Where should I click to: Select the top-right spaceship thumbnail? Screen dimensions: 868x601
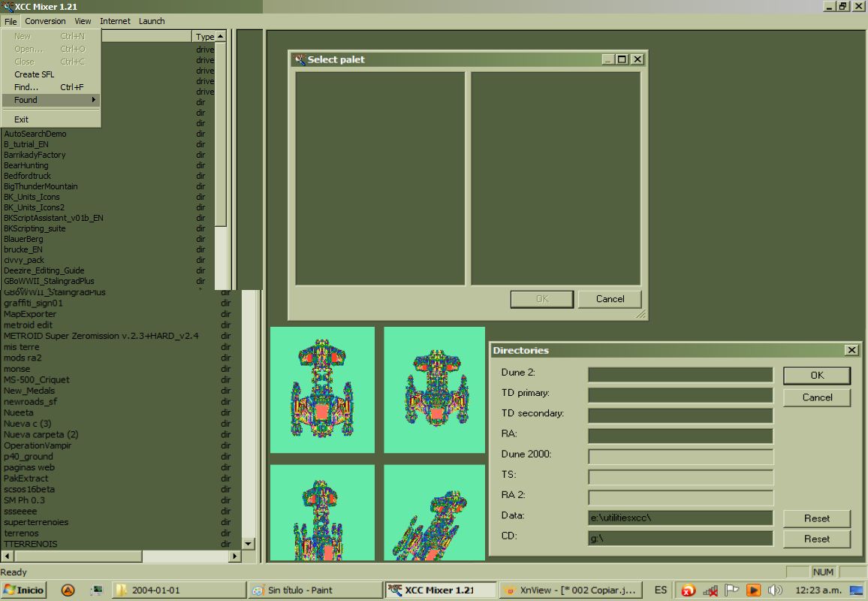(x=435, y=390)
